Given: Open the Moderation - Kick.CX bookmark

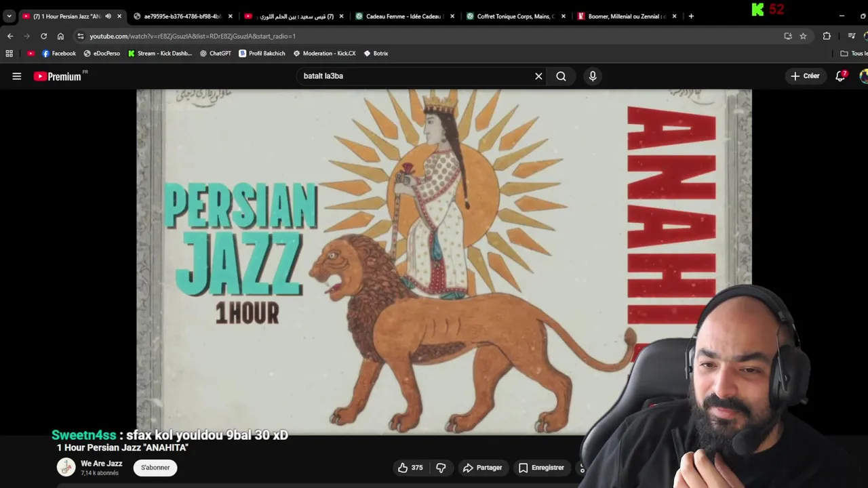Looking at the screenshot, I should 324,54.
